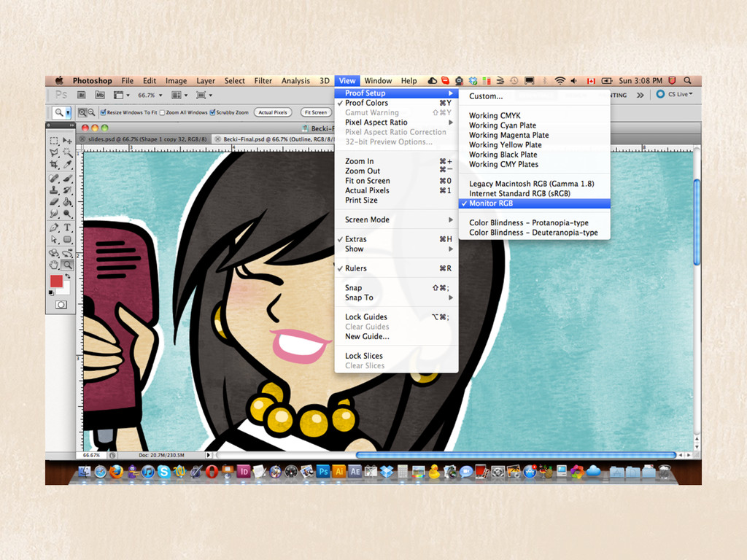Uncheck Resize Windows To Fit

(x=103, y=112)
